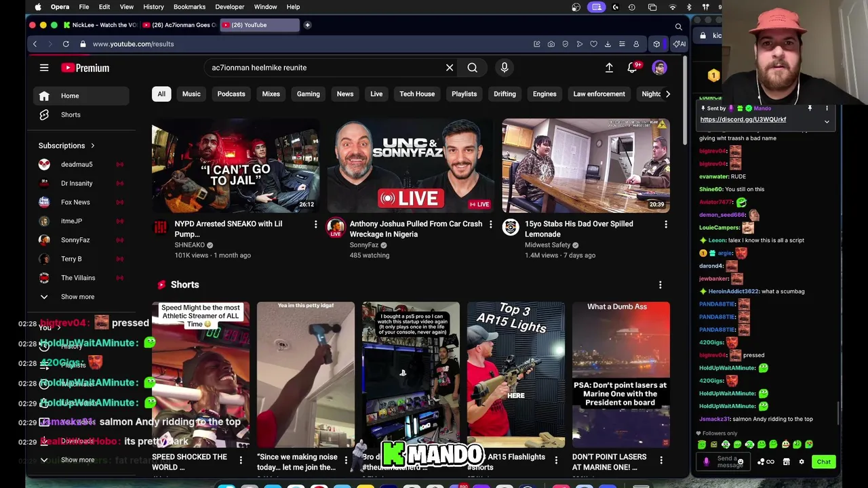Image resolution: width=868 pixels, height=488 pixels.
Task: Open the Top 3 AR15 Lights short
Action: 515,375
